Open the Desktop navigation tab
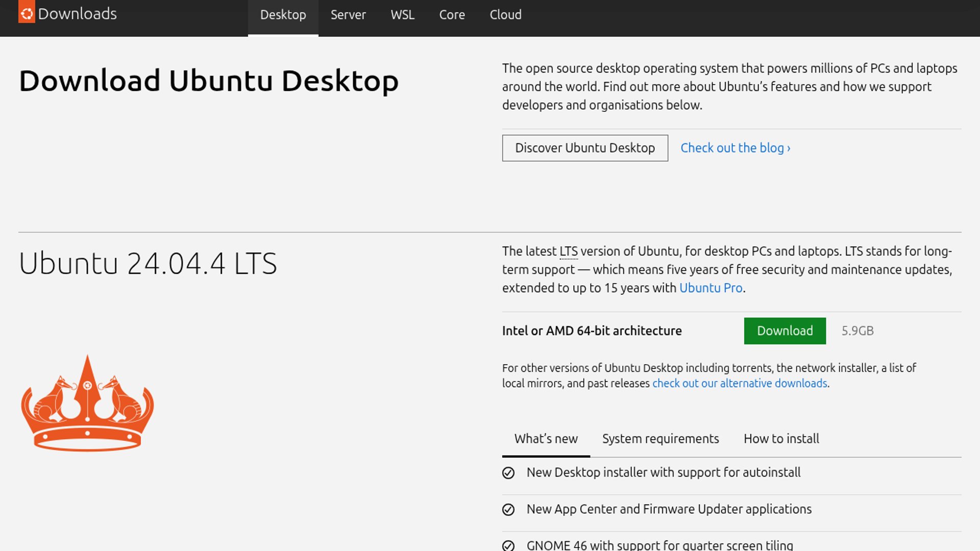The width and height of the screenshot is (980, 551). (283, 15)
